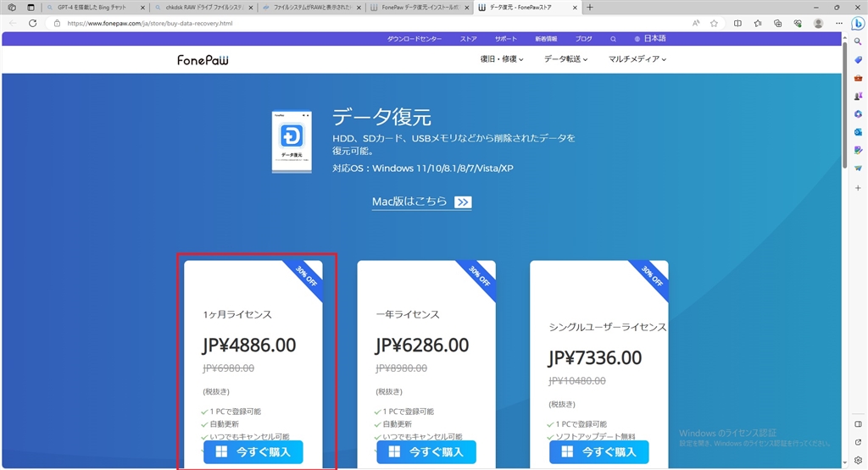Open the Favorites list icon
Screen dimensions: 868x470
[x=757, y=23]
